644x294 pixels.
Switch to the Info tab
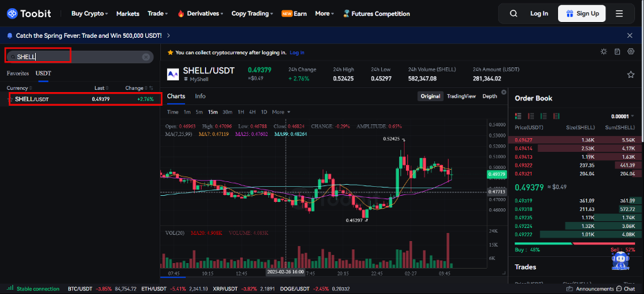(200, 96)
